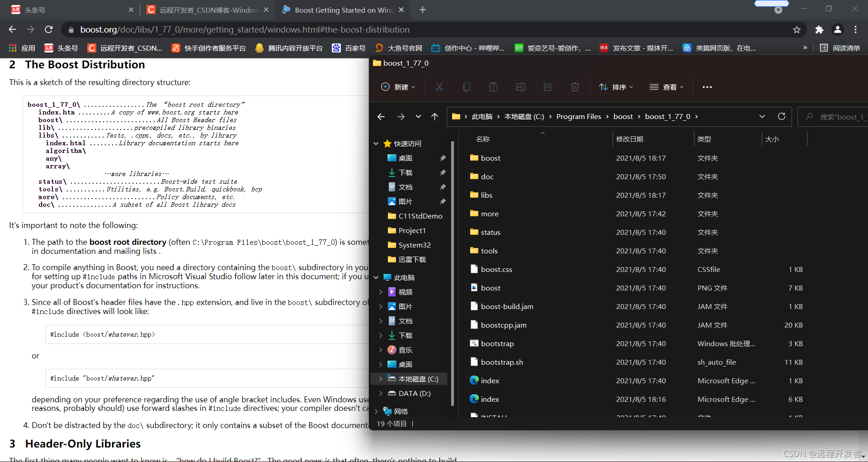Expand the DATA (D:) tree node
The height and width of the screenshot is (462, 868).
[x=381, y=393]
